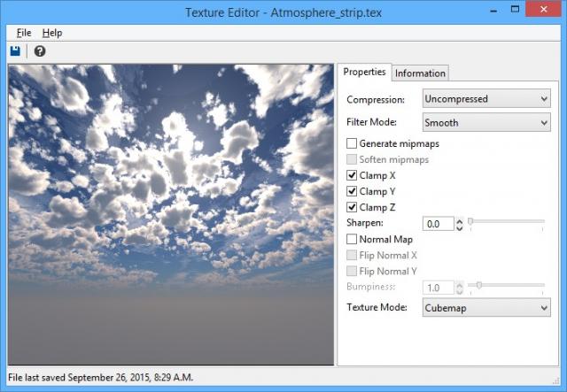Click the Sharpen slider handle

pyautogui.click(x=471, y=221)
